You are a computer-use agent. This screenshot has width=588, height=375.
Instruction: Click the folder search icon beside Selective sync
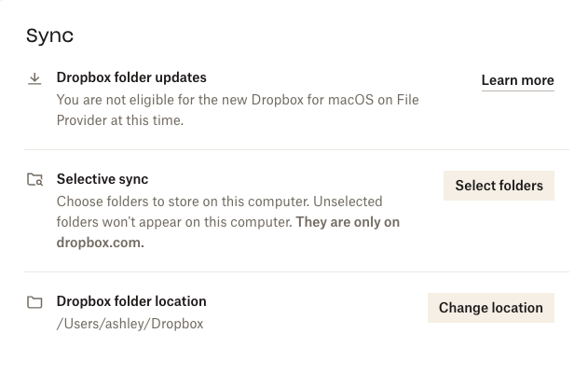34,180
